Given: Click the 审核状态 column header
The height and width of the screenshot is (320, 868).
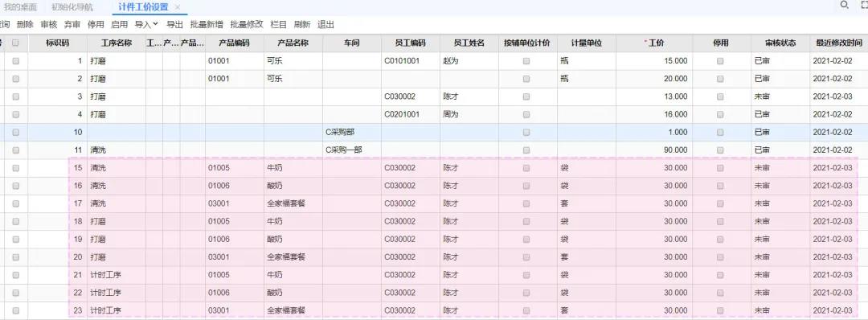Looking at the screenshot, I should 780,43.
